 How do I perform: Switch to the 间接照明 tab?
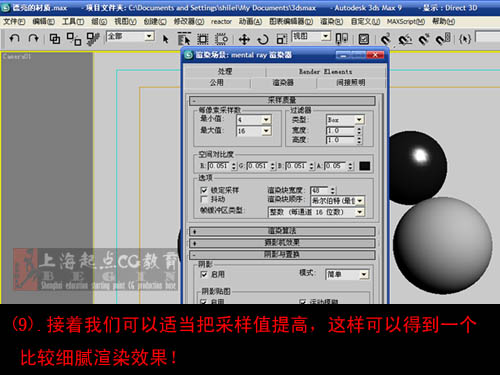351,83
